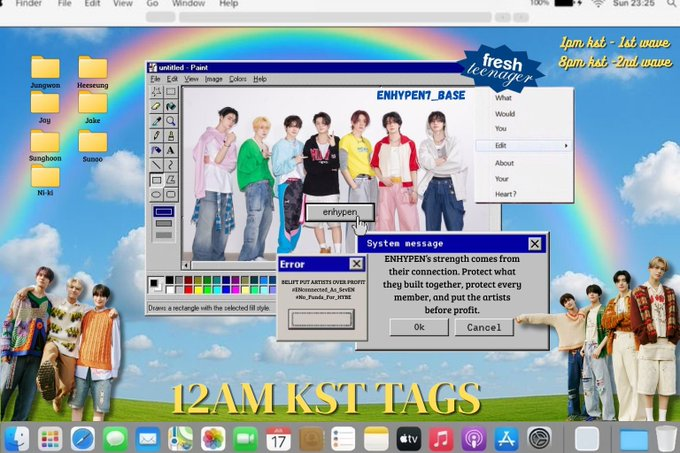Close the Error dialog
Screen dimensions: 680x453
(x=356, y=264)
